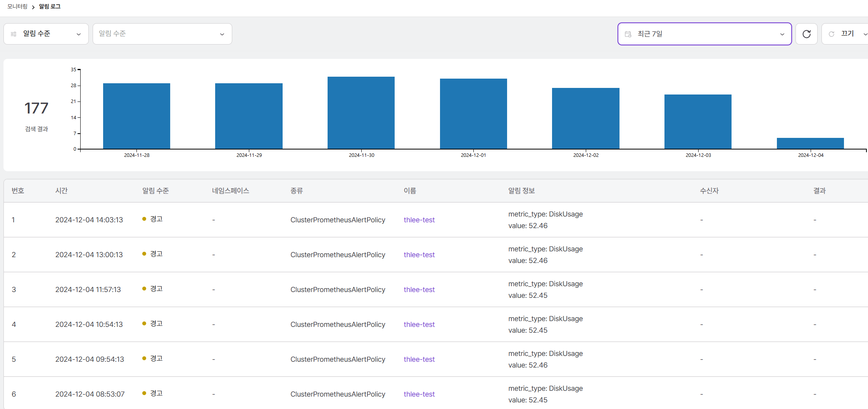
Task: Click ClusterPrometheusAlertPolicy in the 11:57:13 row
Action: click(338, 290)
